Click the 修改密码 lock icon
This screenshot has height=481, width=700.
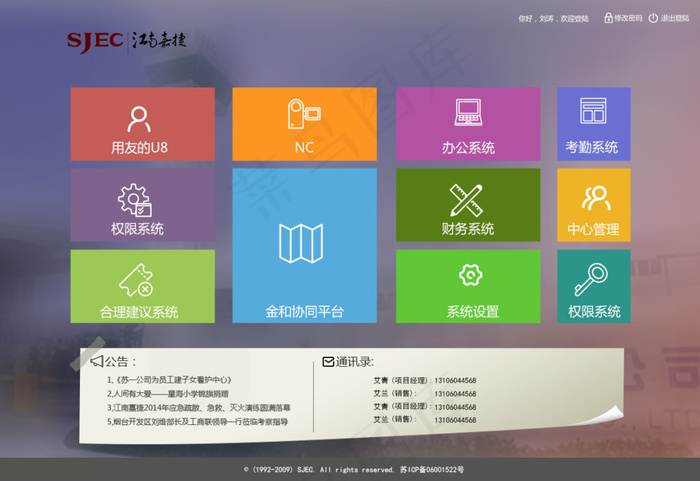pyautogui.click(x=608, y=18)
